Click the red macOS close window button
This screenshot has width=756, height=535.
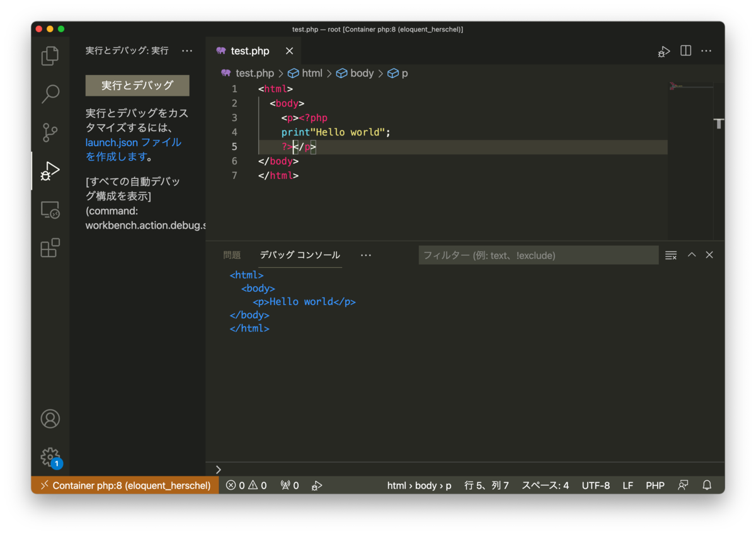39,29
